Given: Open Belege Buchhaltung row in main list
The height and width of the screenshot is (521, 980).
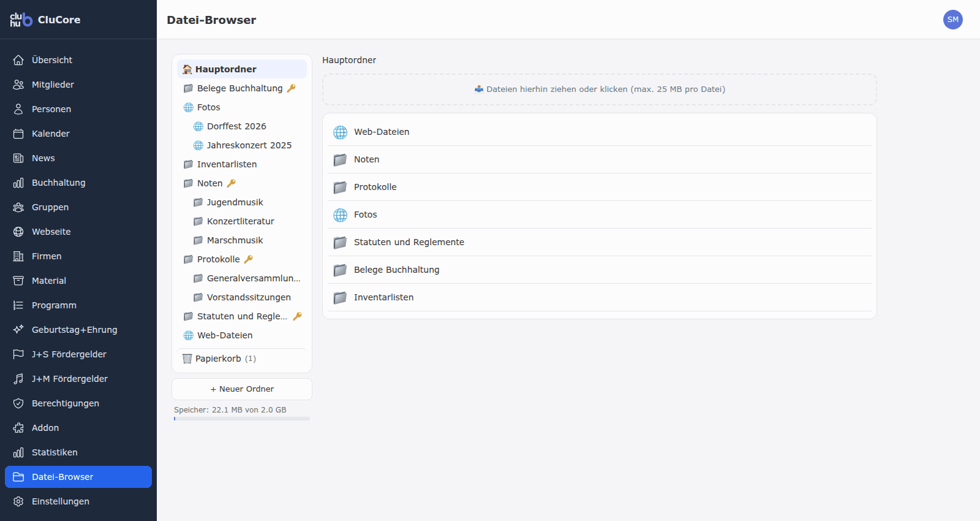Looking at the screenshot, I should (600, 270).
